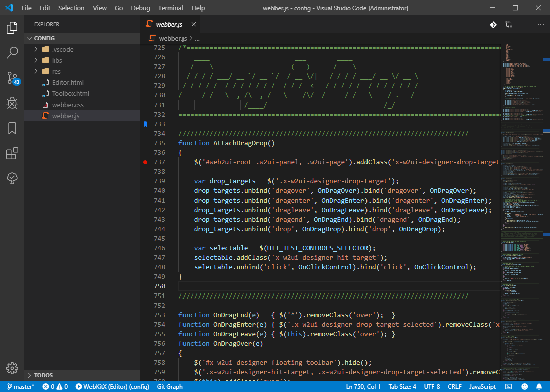Screen dimensions: 550x392
Task: Open the Source Control view
Action: coord(12,78)
